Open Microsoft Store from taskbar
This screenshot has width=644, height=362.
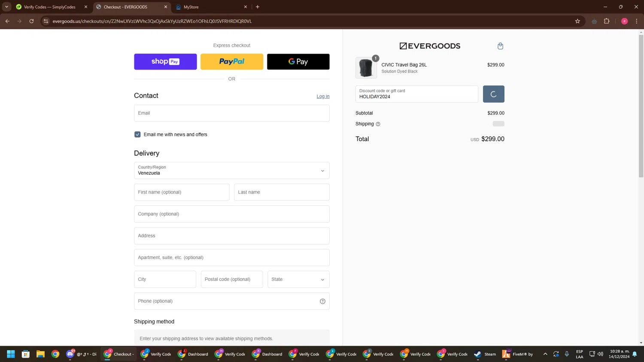[x=26, y=354]
